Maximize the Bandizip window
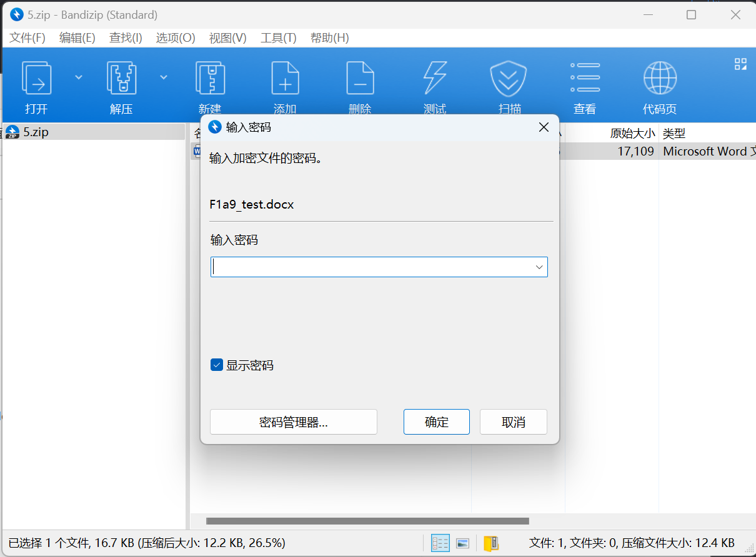The width and height of the screenshot is (756, 557). 691,14
